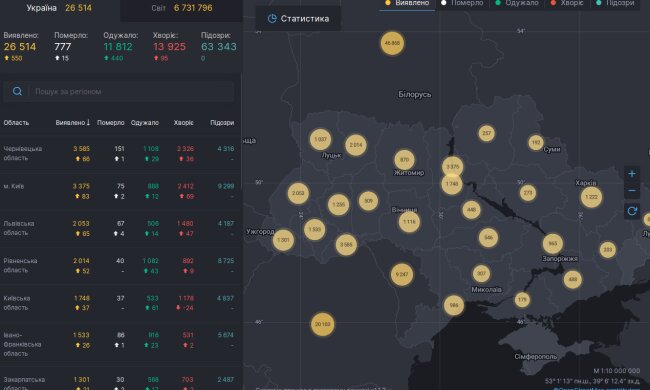Screen dimensions: 650x390
Task: Zoom out with the map minus button
Action: [631, 191]
